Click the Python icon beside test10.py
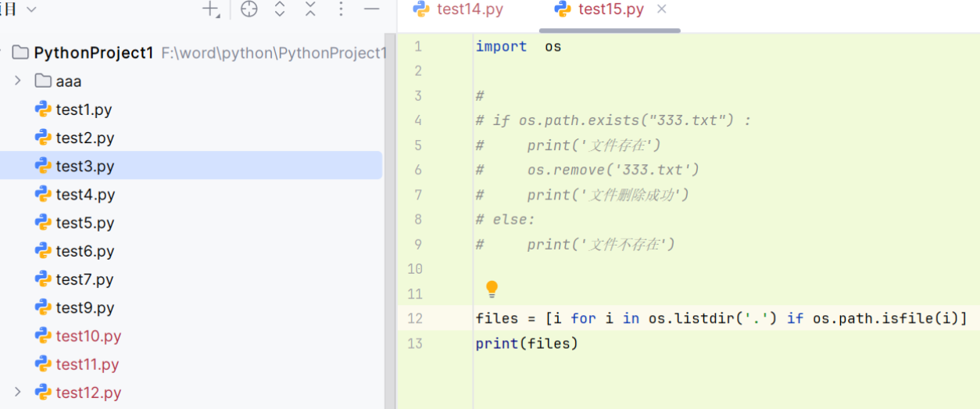The width and height of the screenshot is (980, 409). pos(43,335)
